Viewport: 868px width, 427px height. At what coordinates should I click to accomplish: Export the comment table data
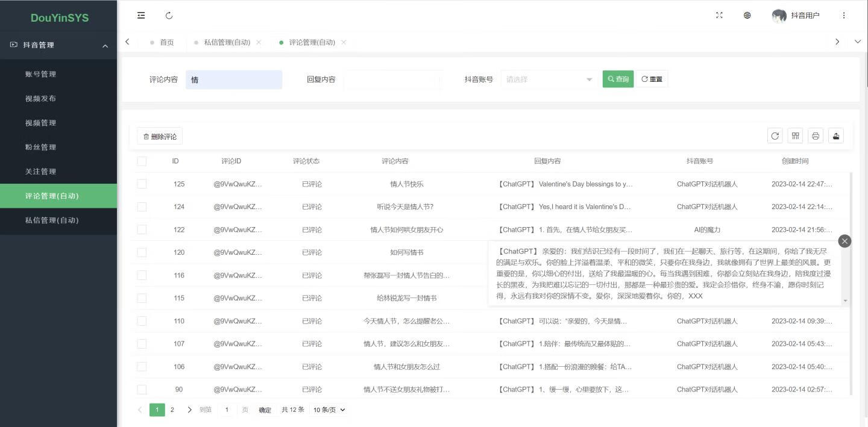(x=835, y=136)
